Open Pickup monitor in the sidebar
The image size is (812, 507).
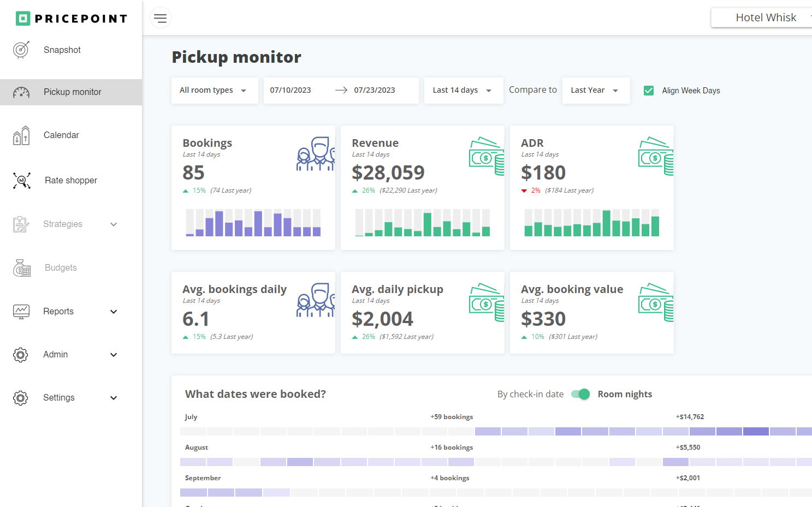72,92
